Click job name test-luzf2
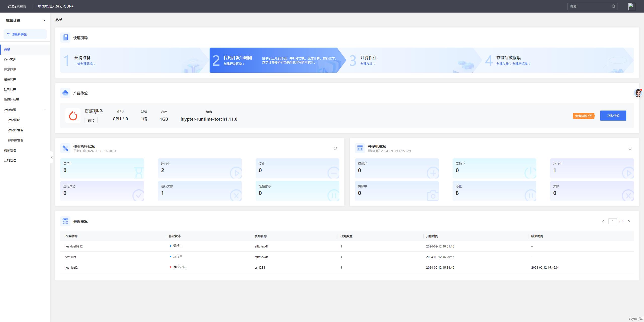This screenshot has height=322, width=644. (x=71, y=268)
